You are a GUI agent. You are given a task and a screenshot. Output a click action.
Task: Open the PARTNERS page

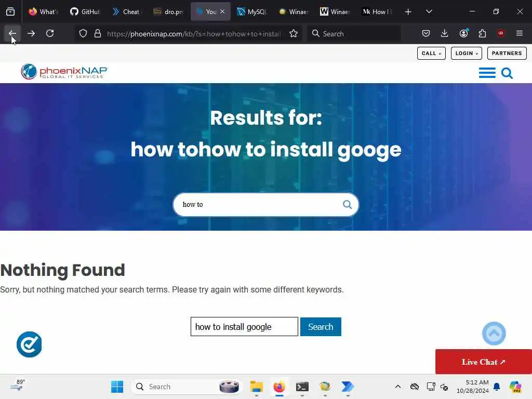[507, 54]
